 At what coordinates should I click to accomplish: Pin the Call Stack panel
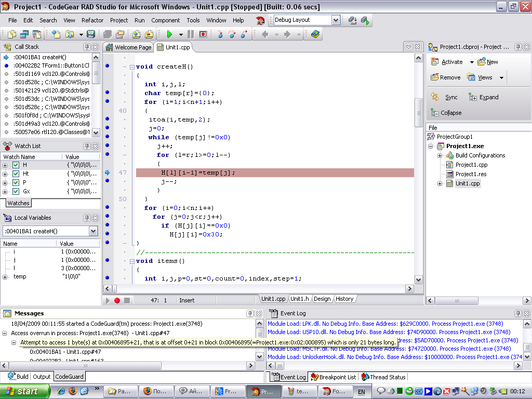click(x=87, y=47)
